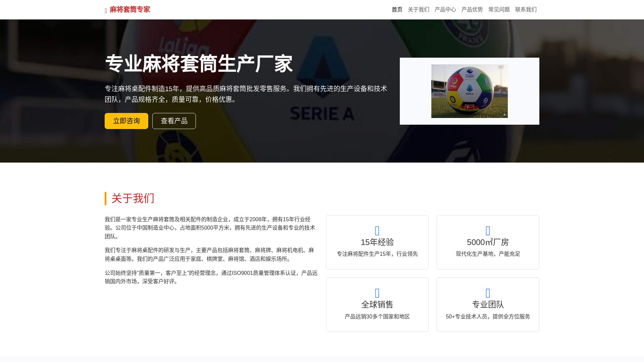This screenshot has width=644, height=362.
Task: Click the icon above 5000㎡厂房
Action: pos(488,231)
